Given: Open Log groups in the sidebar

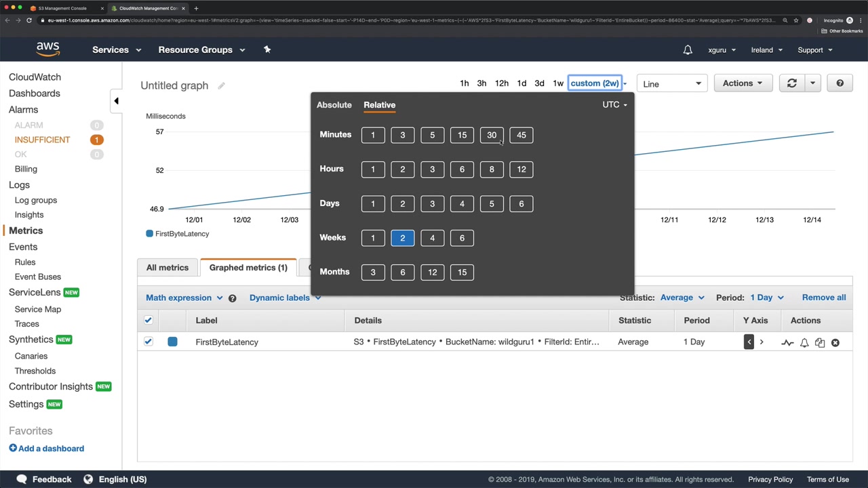Looking at the screenshot, I should (x=36, y=200).
